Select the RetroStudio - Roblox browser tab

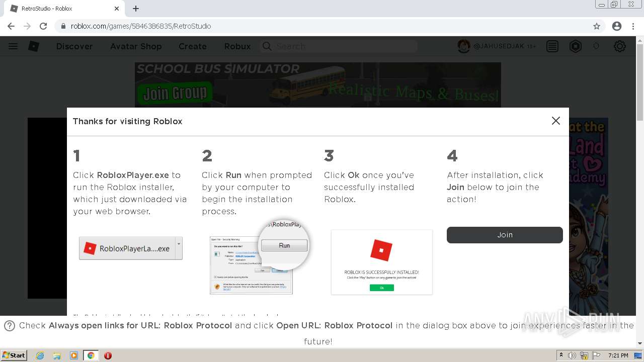64,9
